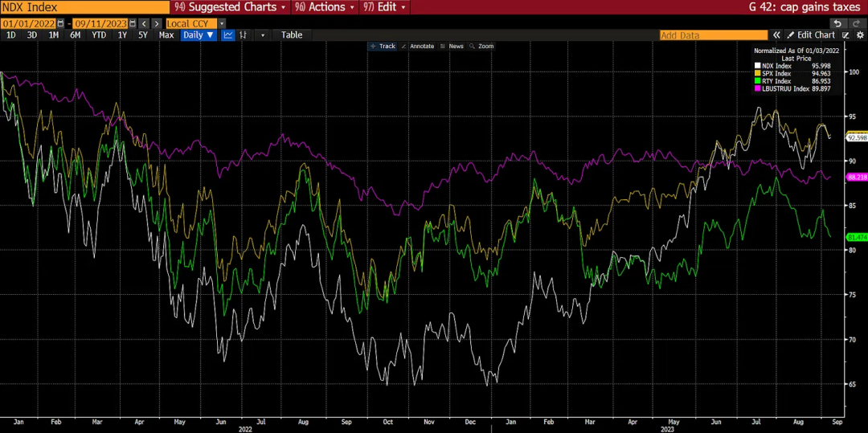Click the next date range arrow

(x=156, y=23)
